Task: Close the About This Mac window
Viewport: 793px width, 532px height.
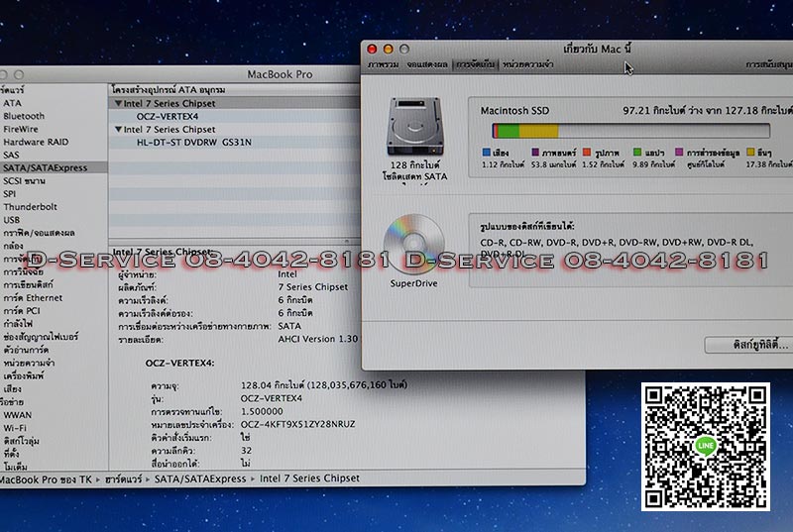Action: click(372, 49)
